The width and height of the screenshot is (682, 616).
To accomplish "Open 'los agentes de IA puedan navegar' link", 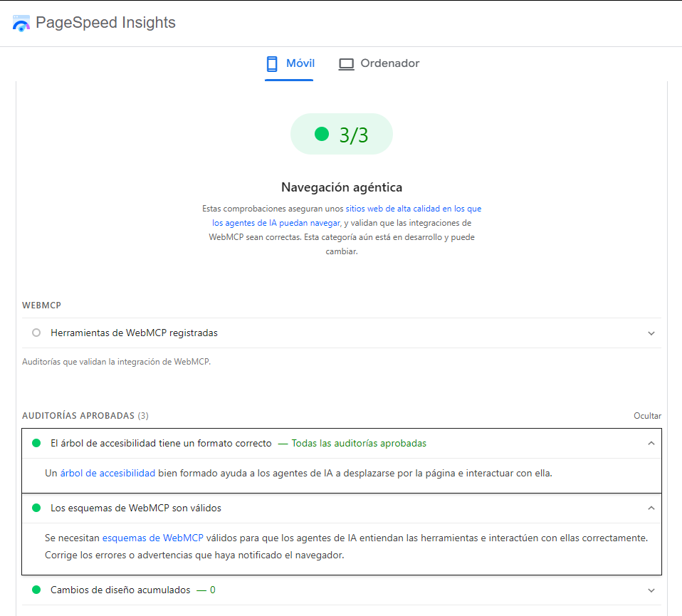I will coord(276,223).
